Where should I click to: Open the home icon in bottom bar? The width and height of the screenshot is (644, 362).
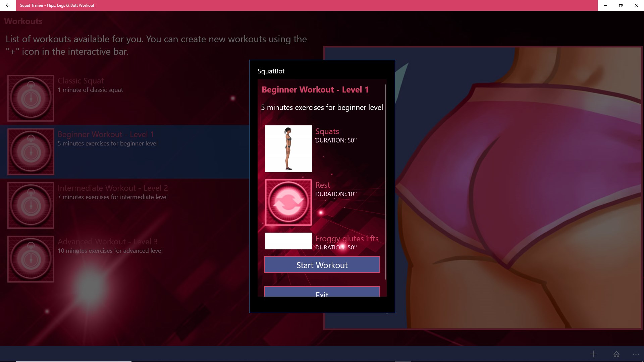[616, 354]
